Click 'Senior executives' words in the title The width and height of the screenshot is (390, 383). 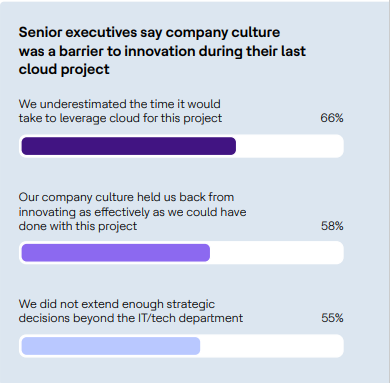point(78,32)
